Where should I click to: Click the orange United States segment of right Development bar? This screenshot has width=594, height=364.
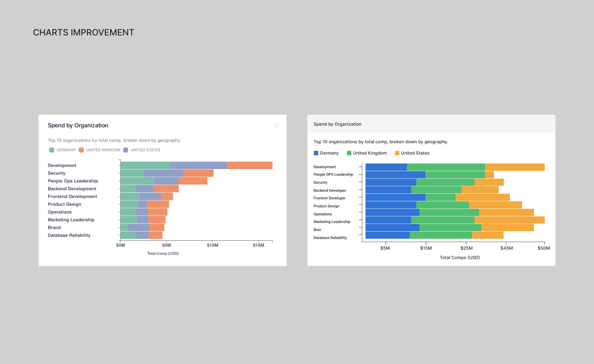coord(515,167)
